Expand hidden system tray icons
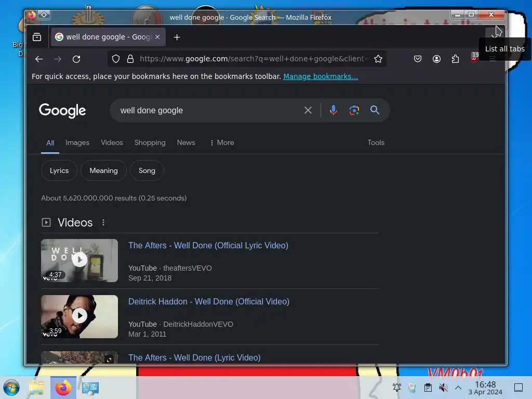 pyautogui.click(x=458, y=387)
